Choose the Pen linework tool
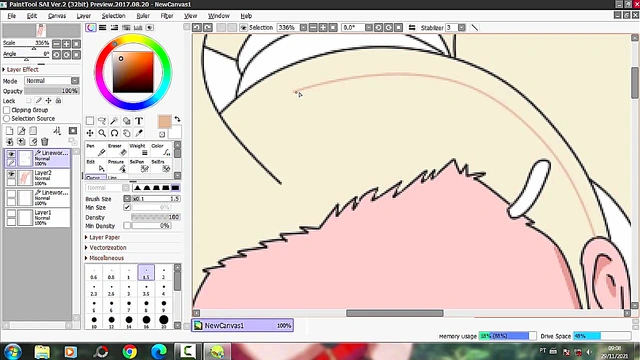 [x=96, y=150]
